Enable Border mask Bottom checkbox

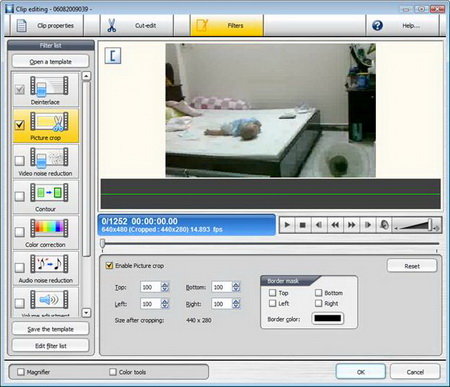[319, 293]
